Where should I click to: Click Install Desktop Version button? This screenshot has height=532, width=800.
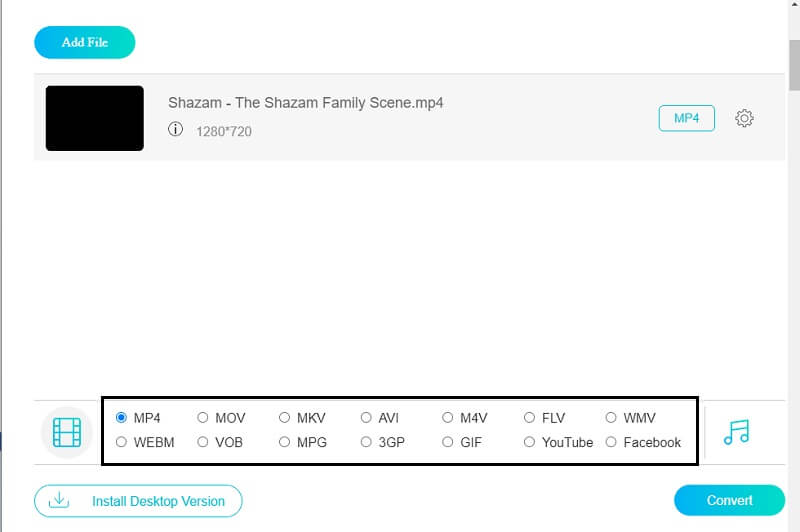[138, 500]
